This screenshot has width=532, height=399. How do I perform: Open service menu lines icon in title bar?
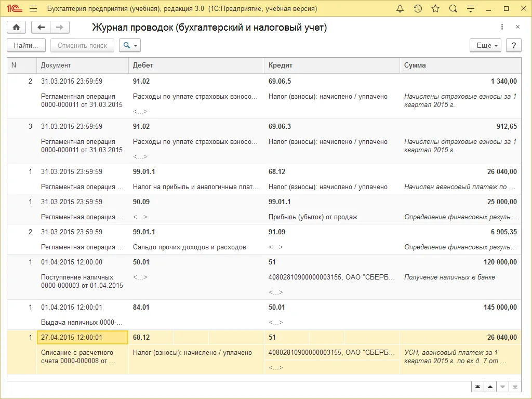[471, 9]
